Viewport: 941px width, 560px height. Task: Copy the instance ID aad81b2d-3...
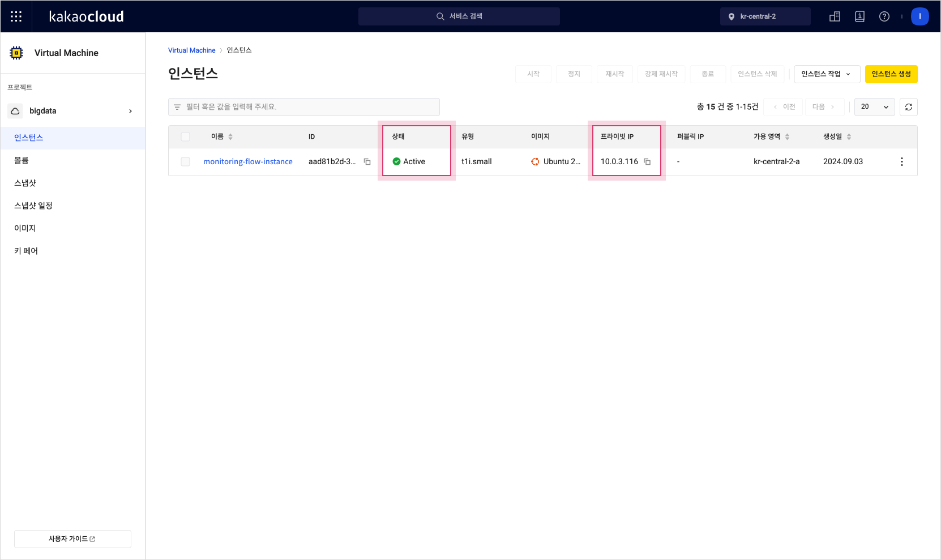[367, 162]
